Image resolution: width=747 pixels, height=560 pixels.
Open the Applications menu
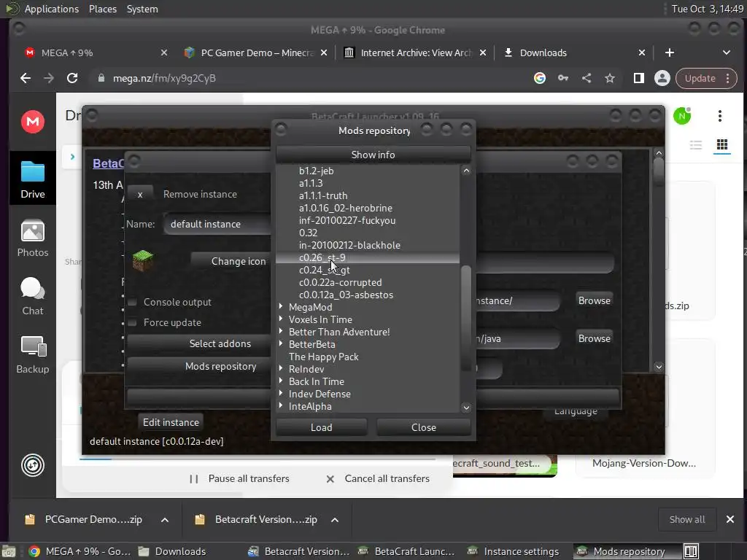coord(52,9)
